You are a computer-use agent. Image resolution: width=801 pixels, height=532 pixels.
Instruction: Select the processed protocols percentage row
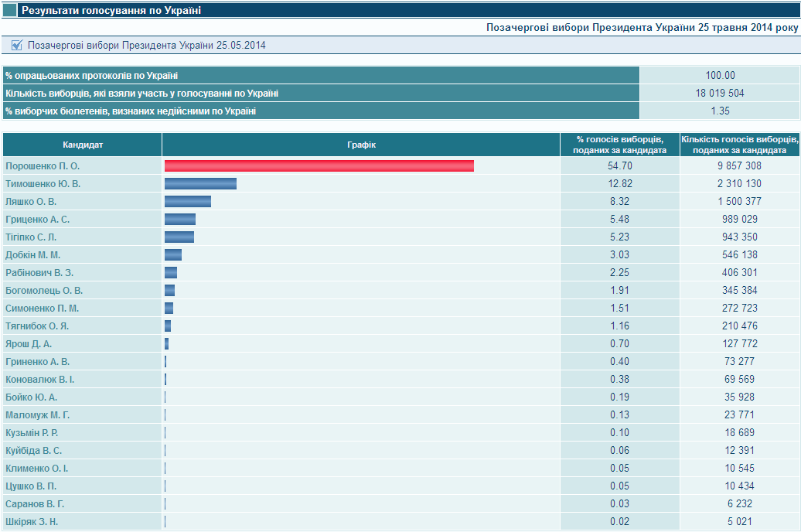[x=321, y=75]
